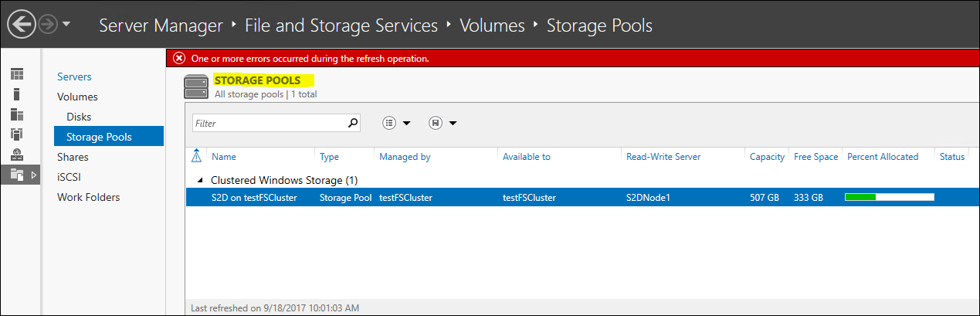Click the search magnifier in Filter box
The width and height of the screenshot is (980, 316).
click(x=353, y=123)
